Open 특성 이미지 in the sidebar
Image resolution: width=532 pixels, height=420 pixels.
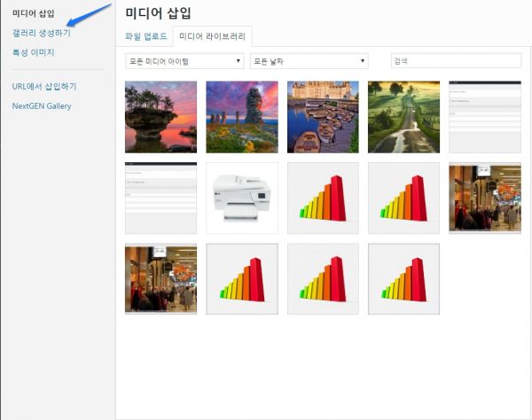point(34,52)
